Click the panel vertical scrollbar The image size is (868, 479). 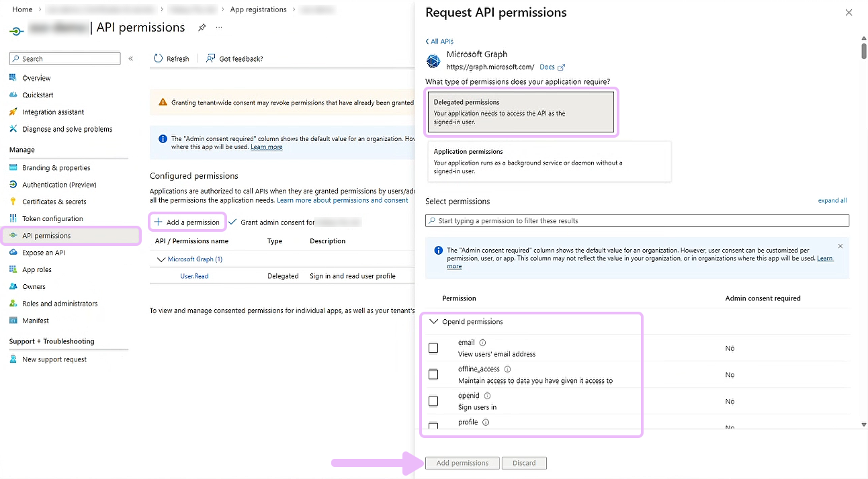863,52
